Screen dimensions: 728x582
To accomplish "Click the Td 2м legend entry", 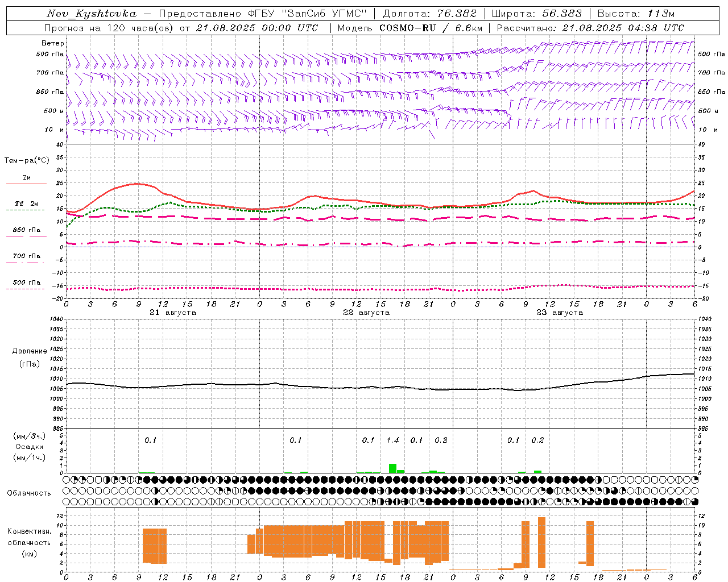I will (x=27, y=203).
